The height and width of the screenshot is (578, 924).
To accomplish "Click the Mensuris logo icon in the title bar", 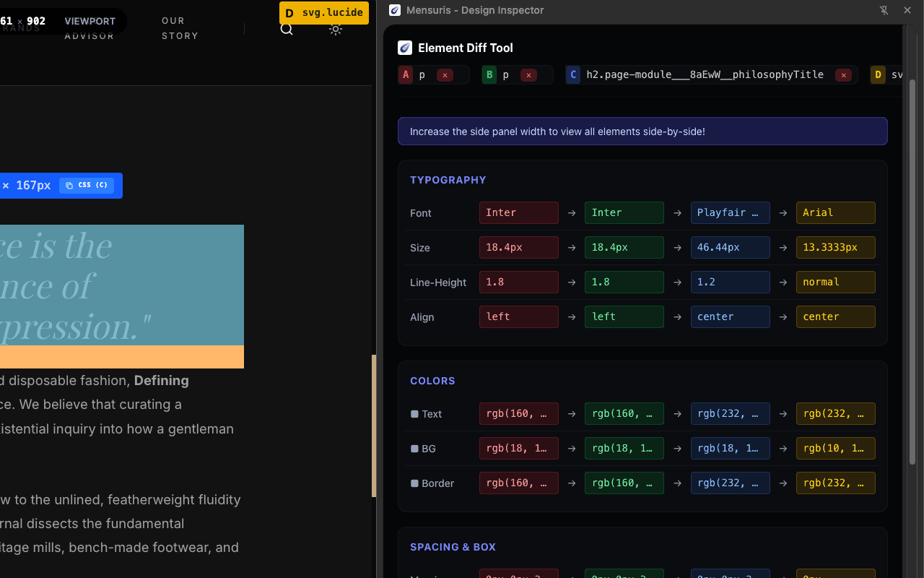I will [x=395, y=10].
